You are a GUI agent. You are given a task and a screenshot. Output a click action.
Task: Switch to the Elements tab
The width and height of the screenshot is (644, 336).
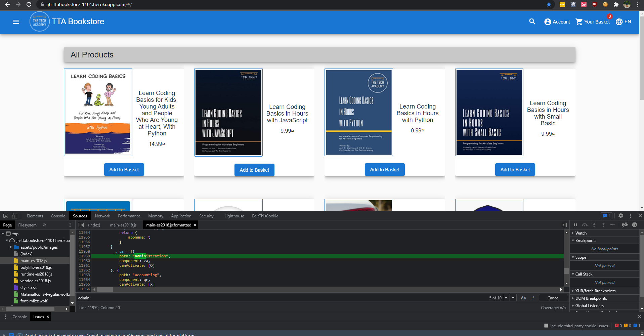(35, 216)
